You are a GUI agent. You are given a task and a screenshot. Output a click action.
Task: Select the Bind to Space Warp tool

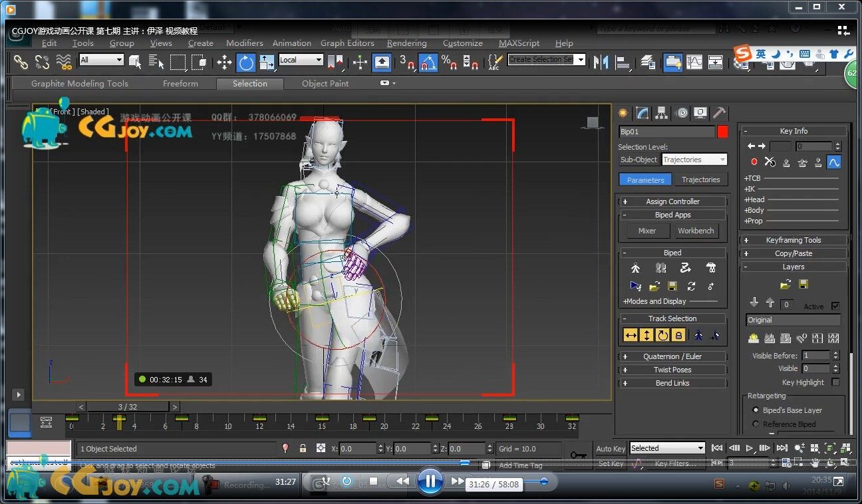click(64, 62)
